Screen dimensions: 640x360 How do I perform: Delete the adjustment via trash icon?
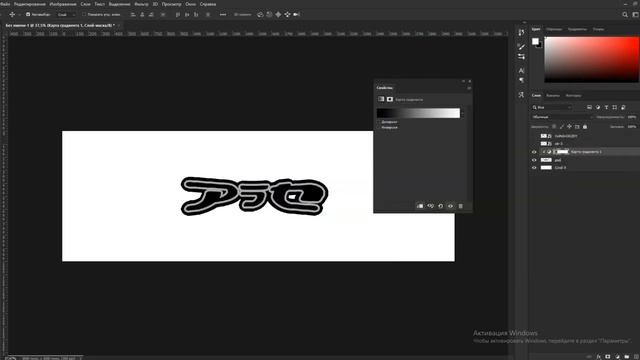[x=460, y=206]
